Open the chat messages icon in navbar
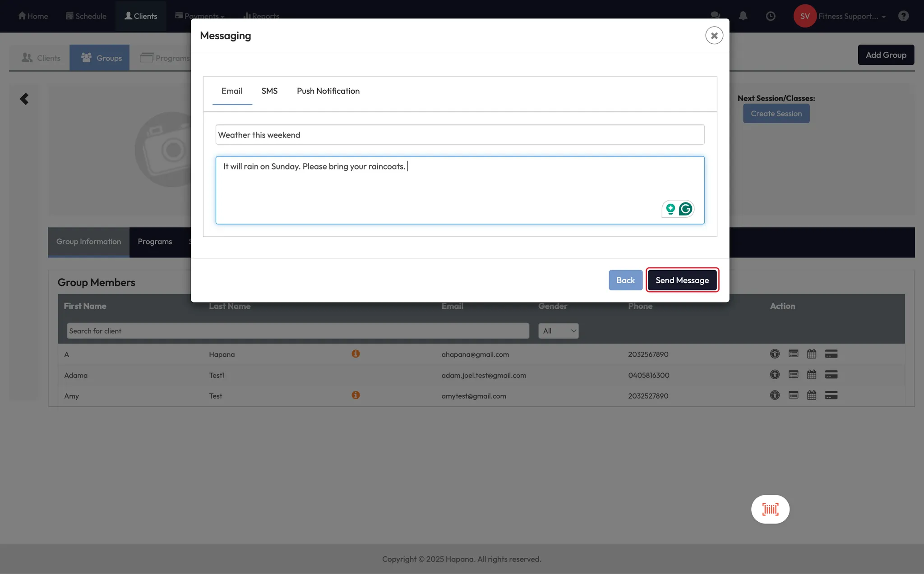Viewport: 924px width, 574px height. point(715,15)
